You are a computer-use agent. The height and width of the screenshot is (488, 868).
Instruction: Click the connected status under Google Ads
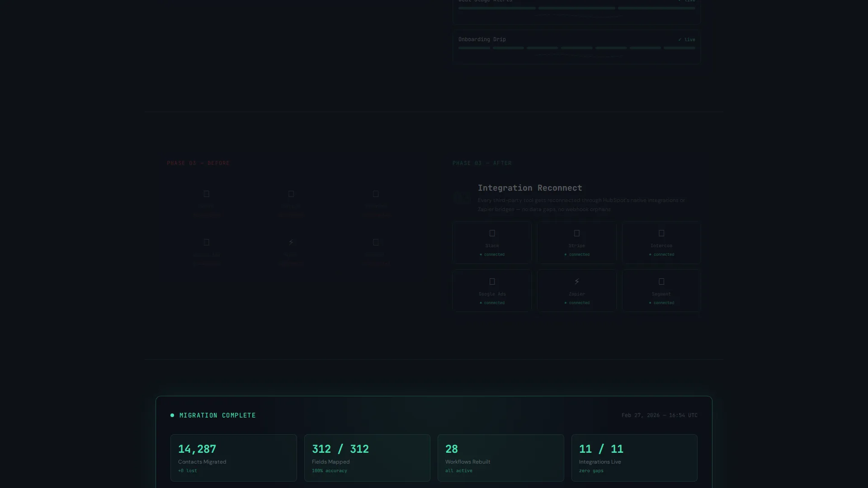click(492, 303)
